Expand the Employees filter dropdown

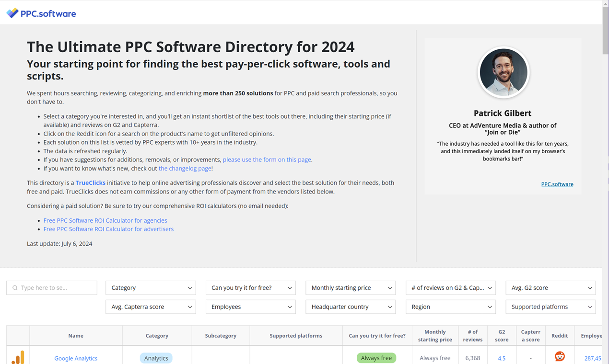click(x=251, y=307)
